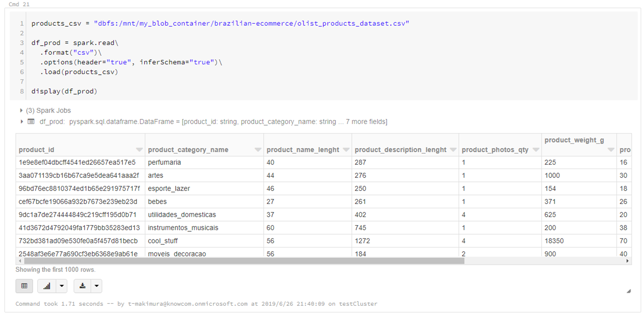Click the horizontal scrollbar right arrow

pos(628,261)
